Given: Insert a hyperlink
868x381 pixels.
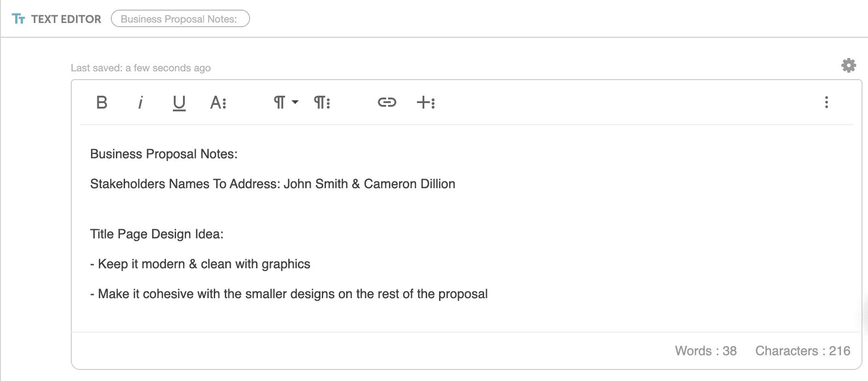Looking at the screenshot, I should 387,103.
